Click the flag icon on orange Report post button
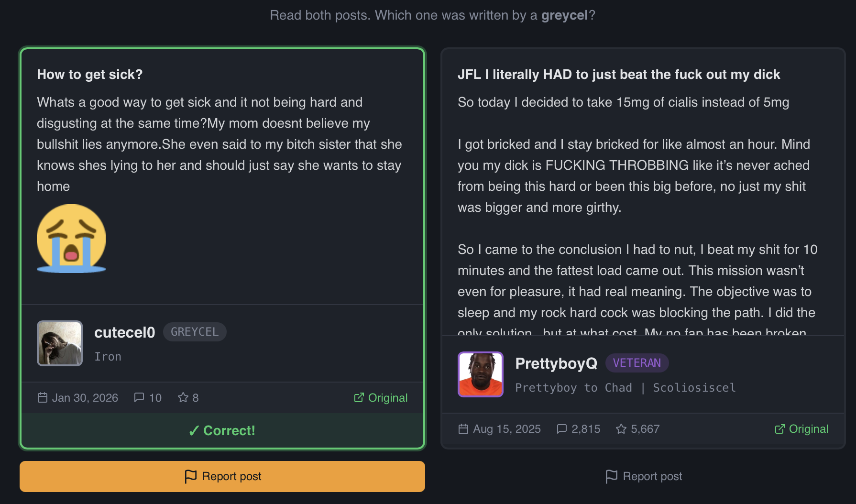 pos(190,476)
